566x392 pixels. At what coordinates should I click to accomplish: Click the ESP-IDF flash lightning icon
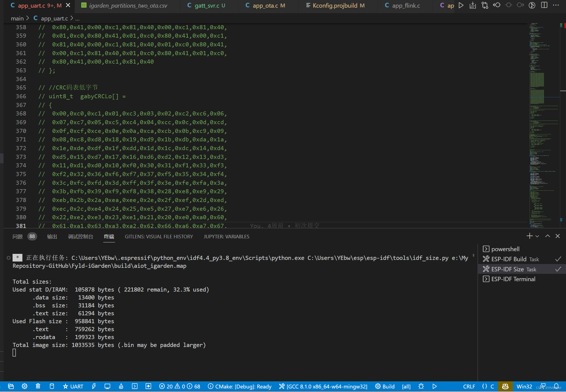pos(94,386)
